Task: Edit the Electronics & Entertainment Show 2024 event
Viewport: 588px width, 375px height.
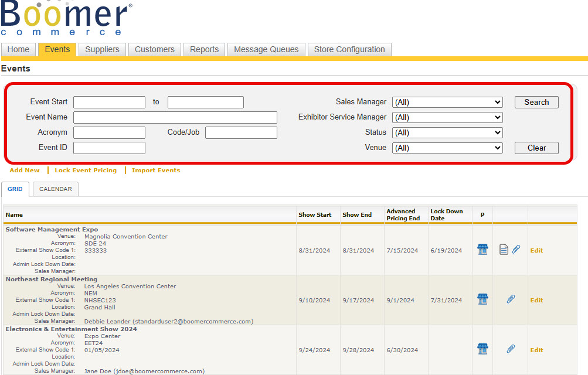Action: 536,349
